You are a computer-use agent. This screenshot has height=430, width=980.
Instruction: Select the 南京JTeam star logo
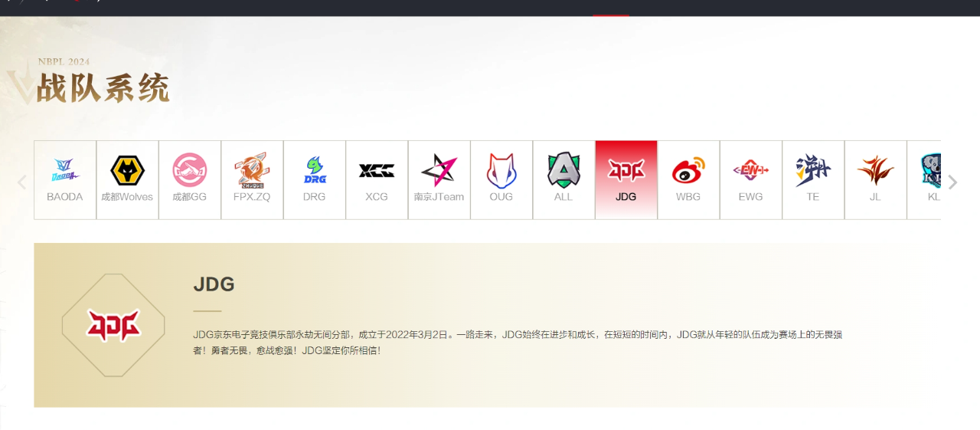(439, 170)
